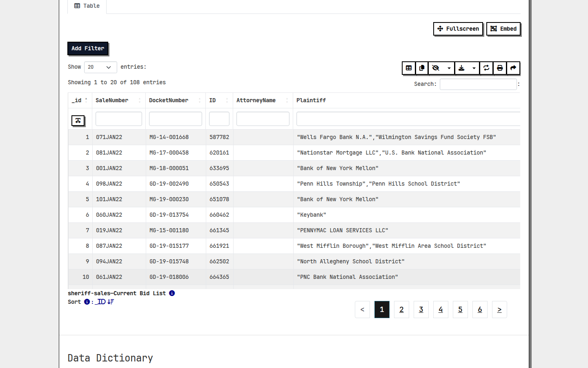Click the _ID sort link
Viewport: 588px width, 368px height.
point(100,302)
